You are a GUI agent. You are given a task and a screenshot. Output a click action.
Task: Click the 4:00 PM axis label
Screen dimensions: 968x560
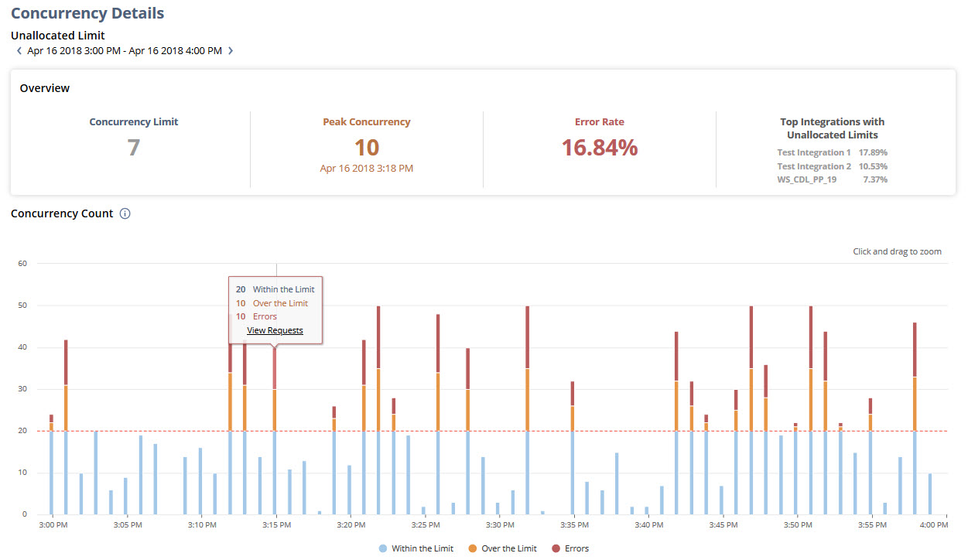[x=933, y=525]
